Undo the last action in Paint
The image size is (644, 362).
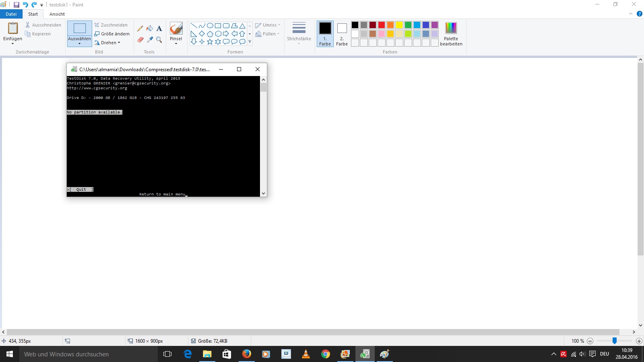click(25, 5)
